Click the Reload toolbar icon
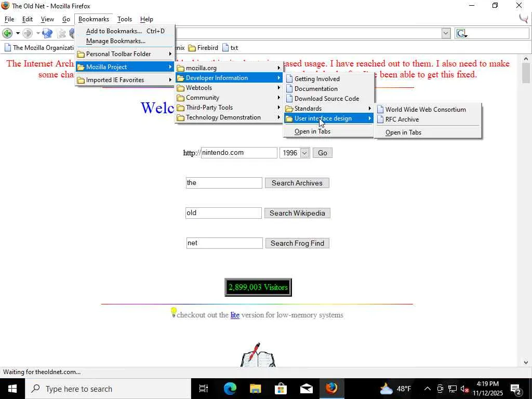Image resolution: width=532 pixels, height=399 pixels. tap(47, 33)
